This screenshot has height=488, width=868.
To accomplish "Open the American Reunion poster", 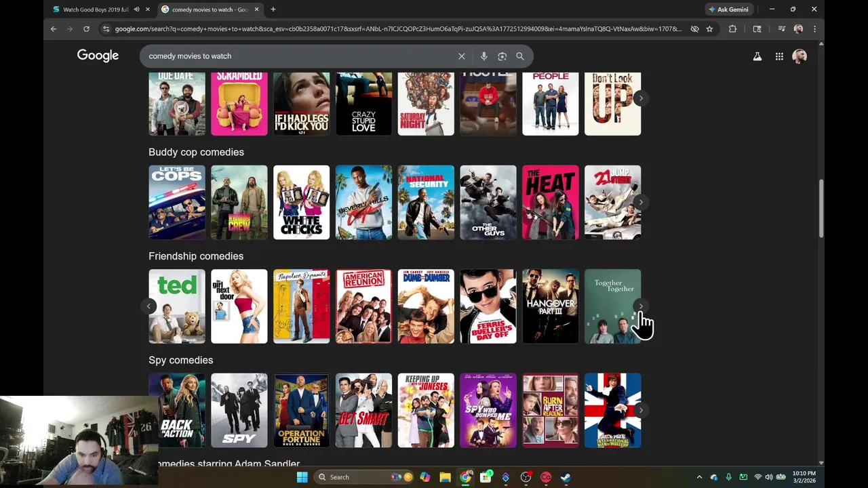I will coord(363,306).
